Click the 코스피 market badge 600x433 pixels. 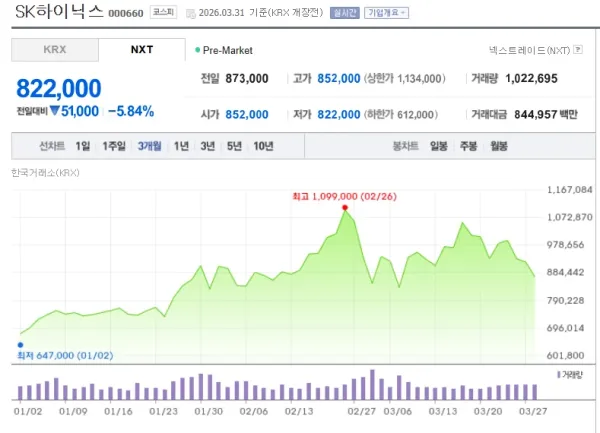pos(163,12)
